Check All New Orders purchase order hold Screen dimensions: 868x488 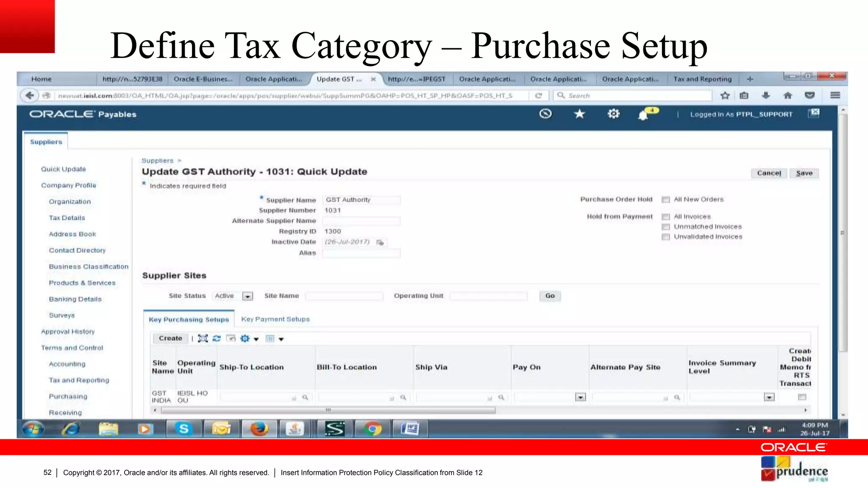[x=666, y=200]
